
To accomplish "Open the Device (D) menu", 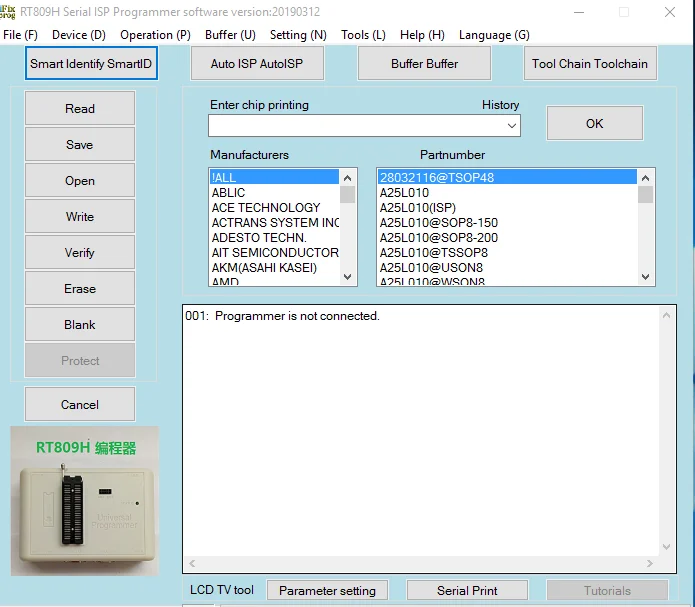I will click(79, 35).
